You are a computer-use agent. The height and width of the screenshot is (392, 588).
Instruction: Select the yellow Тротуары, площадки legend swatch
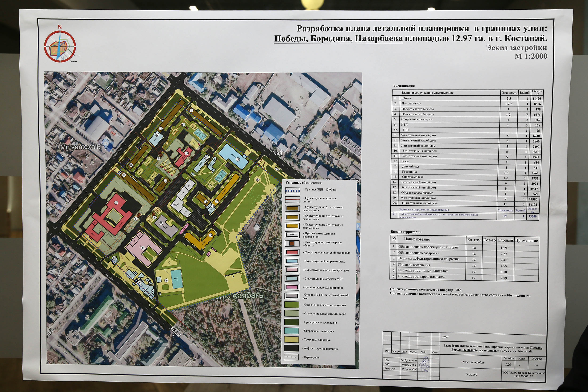pyautogui.click(x=291, y=340)
